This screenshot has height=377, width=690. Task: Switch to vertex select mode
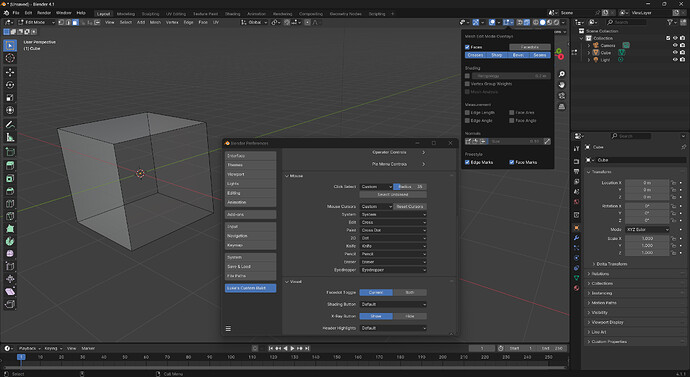click(61, 22)
